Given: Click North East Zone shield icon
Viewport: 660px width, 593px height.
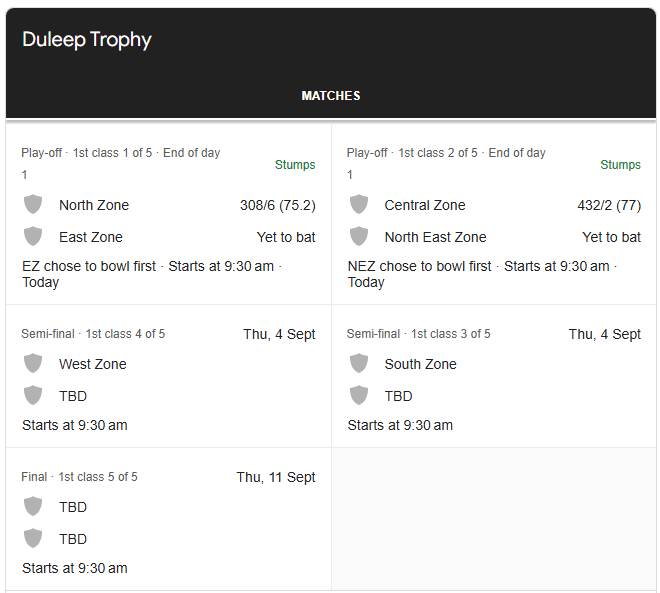Looking at the screenshot, I should (359, 237).
